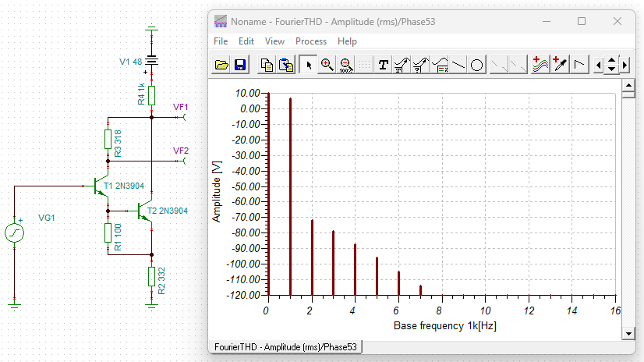The width and height of the screenshot is (644, 362).
Task: Minimize the FourierTHD diagram window
Action: [547, 21]
